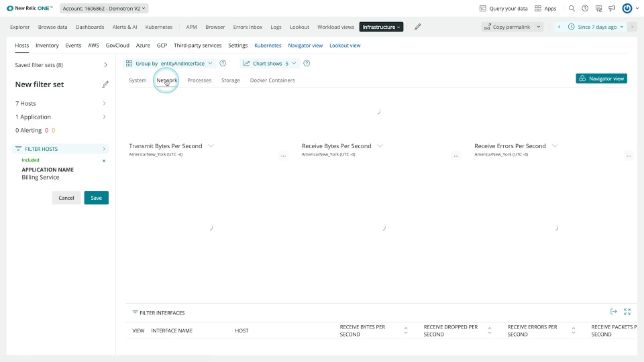Open Transmit Bytes Per Second metric dropdown
The height and width of the screenshot is (362, 644).
pyautogui.click(x=211, y=145)
